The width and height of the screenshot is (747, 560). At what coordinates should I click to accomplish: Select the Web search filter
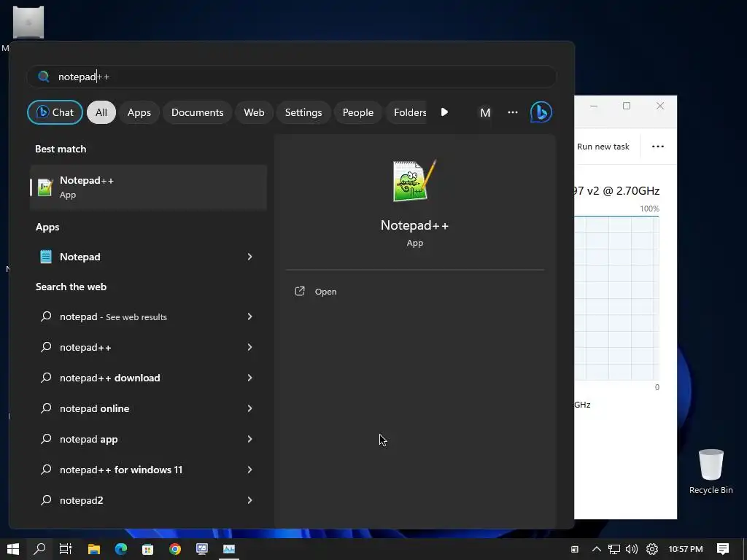[x=254, y=112]
